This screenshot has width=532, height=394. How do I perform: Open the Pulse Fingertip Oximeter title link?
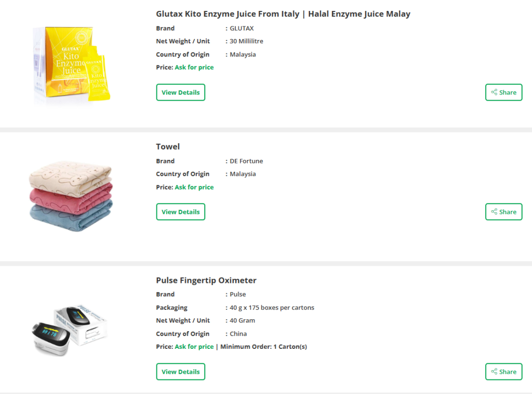(x=206, y=281)
